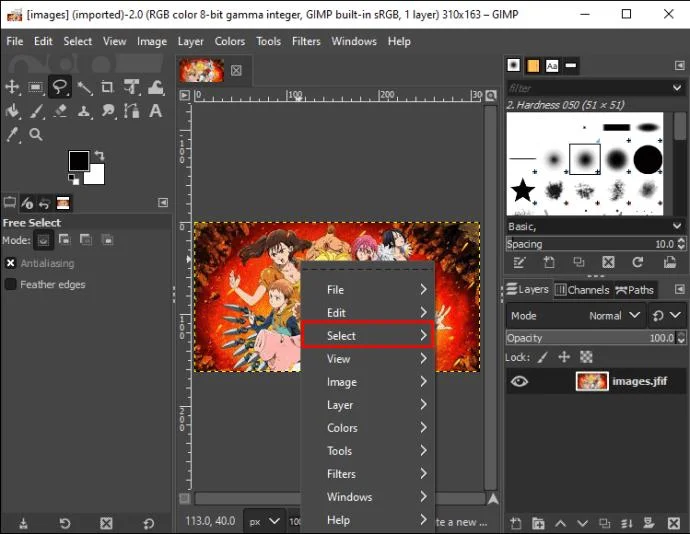Enable the Feather edges checkbox
690x534 pixels.
pos(11,284)
